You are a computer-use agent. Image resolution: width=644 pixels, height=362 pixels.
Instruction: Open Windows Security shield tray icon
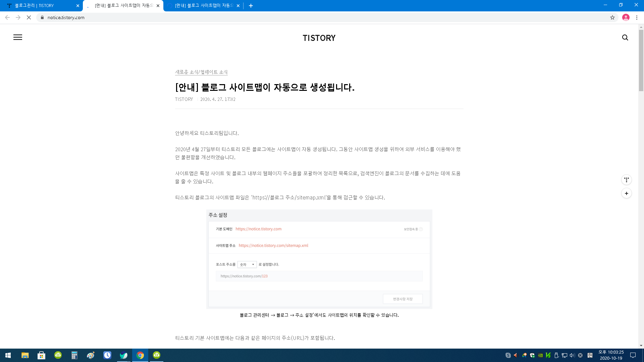(x=532, y=355)
